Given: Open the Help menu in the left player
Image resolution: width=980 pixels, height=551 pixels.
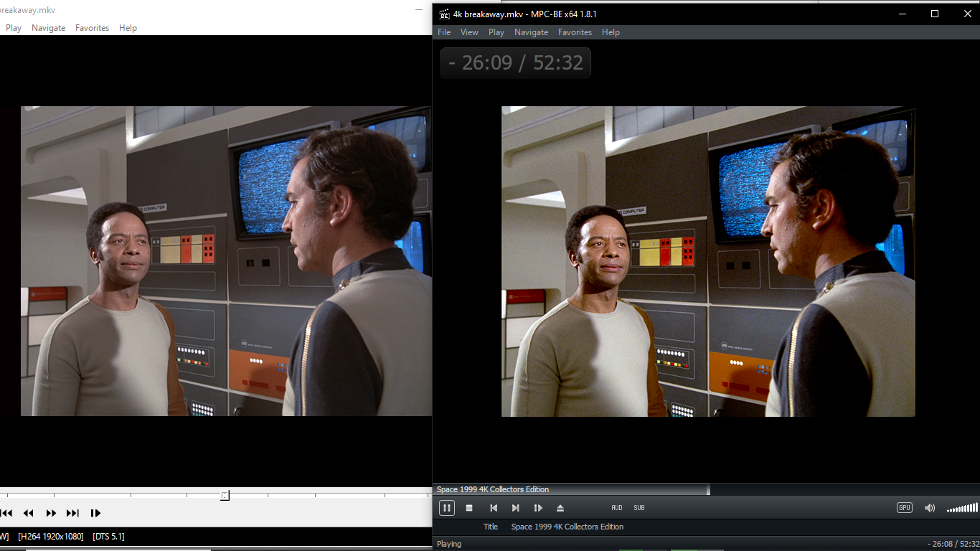Looking at the screenshot, I should (128, 28).
